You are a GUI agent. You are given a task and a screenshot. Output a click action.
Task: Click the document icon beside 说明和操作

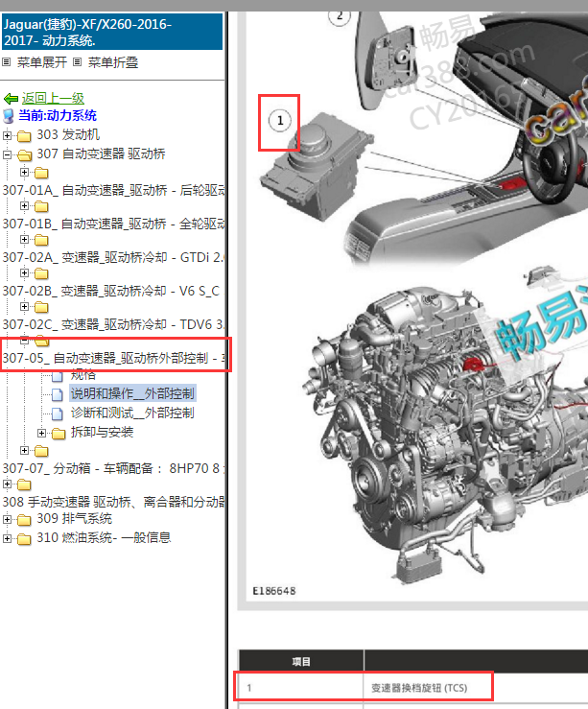point(57,394)
